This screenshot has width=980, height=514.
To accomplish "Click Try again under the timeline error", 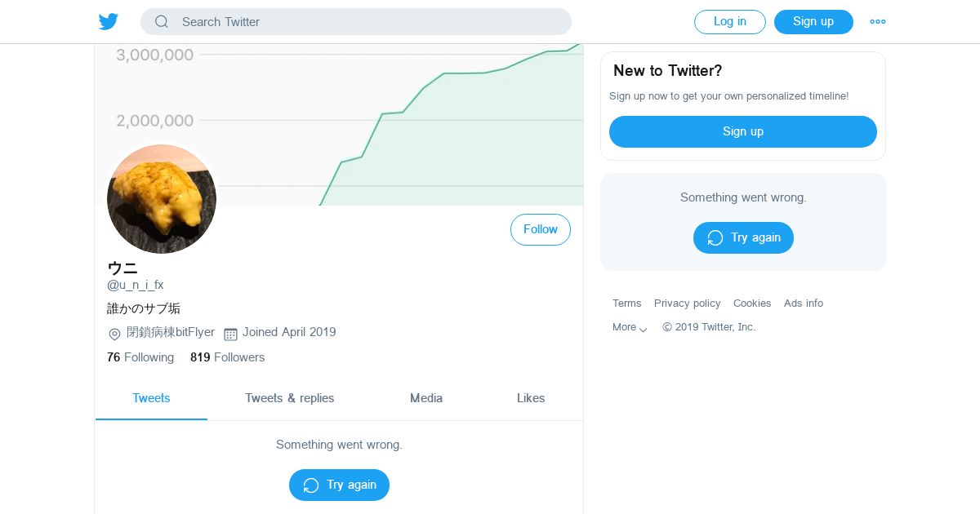I will click(339, 485).
